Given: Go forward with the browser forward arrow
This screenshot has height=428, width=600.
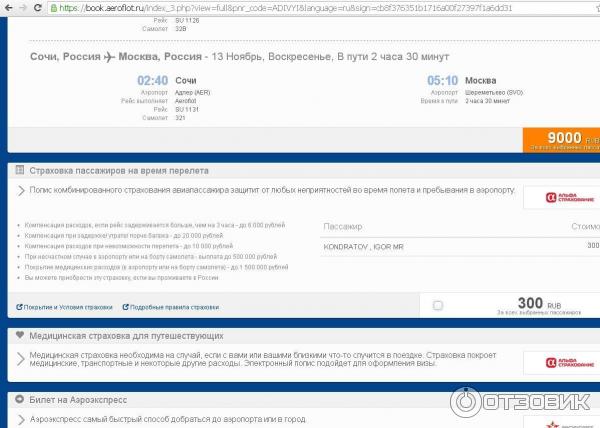Looking at the screenshot, I should coord(23,8).
